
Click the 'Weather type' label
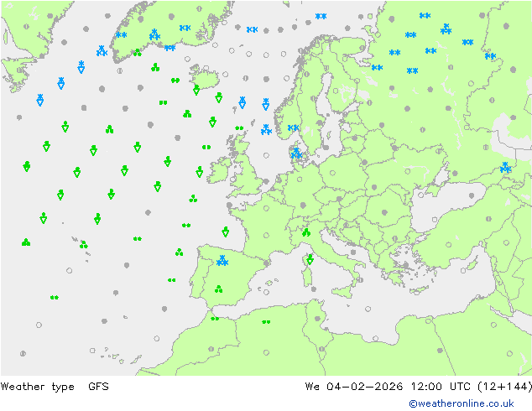pos(37,387)
